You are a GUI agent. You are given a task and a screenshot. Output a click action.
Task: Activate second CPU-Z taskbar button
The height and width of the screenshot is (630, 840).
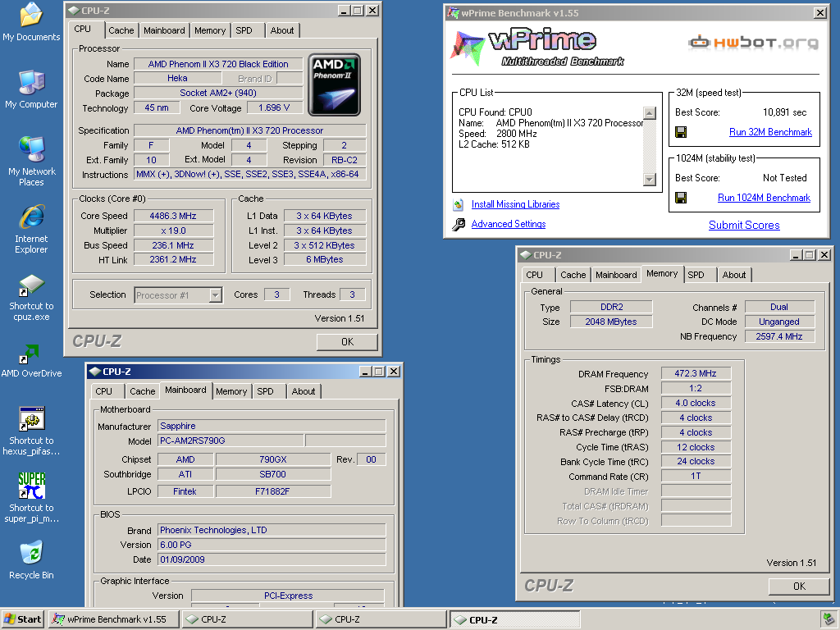coord(381,619)
